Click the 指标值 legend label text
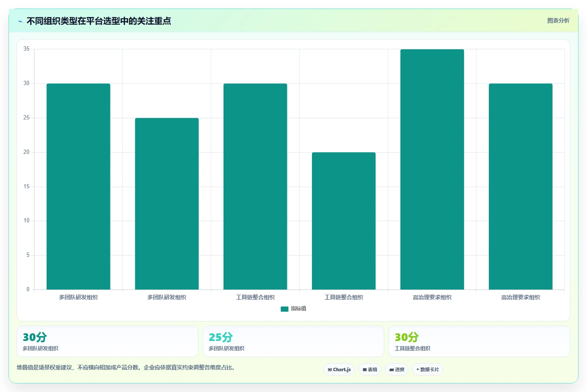The width and height of the screenshot is (587, 392). 298,309
